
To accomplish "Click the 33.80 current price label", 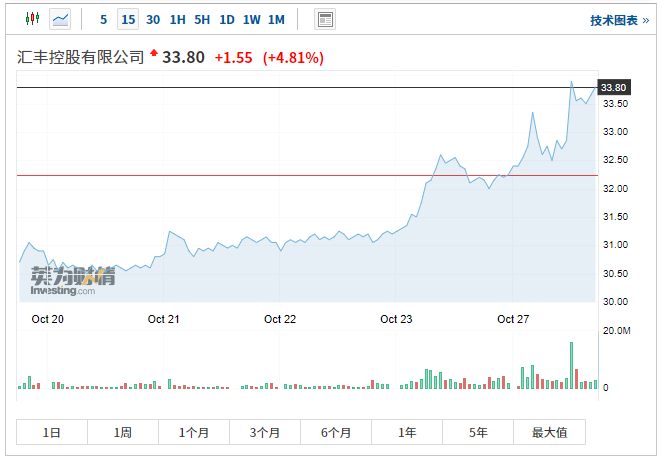I will [x=613, y=88].
